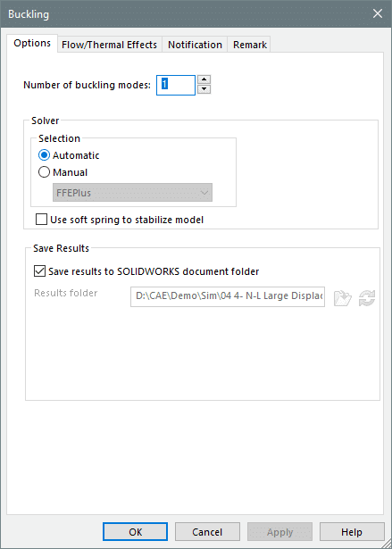This screenshot has width=392, height=549.
Task: Switch to the Options tab
Action: [x=32, y=44]
